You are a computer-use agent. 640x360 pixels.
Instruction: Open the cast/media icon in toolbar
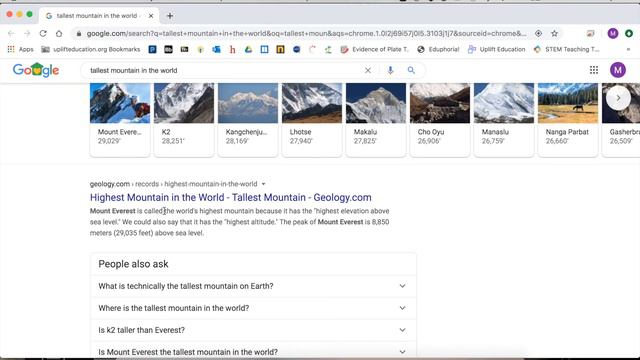click(590, 33)
